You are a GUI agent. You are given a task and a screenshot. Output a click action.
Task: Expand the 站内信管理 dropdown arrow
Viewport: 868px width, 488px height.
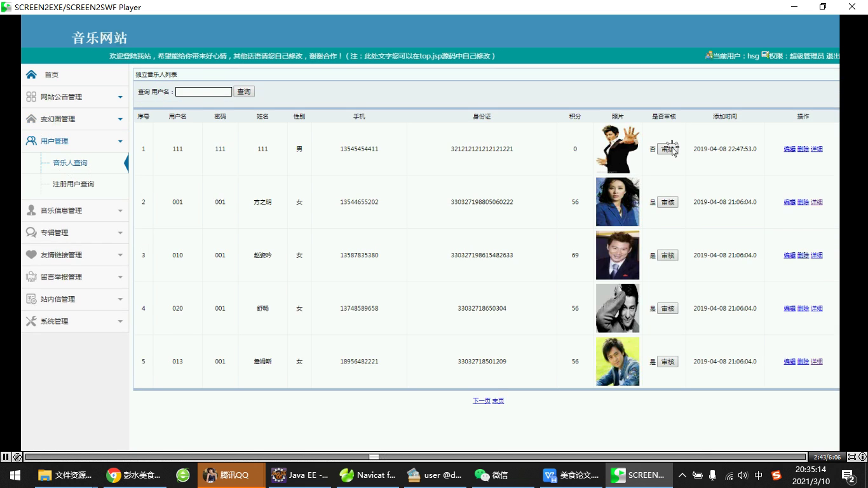coord(120,300)
